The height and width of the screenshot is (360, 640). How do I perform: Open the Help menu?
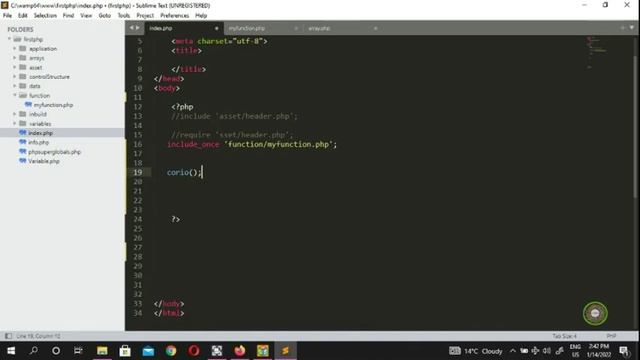coord(201,16)
